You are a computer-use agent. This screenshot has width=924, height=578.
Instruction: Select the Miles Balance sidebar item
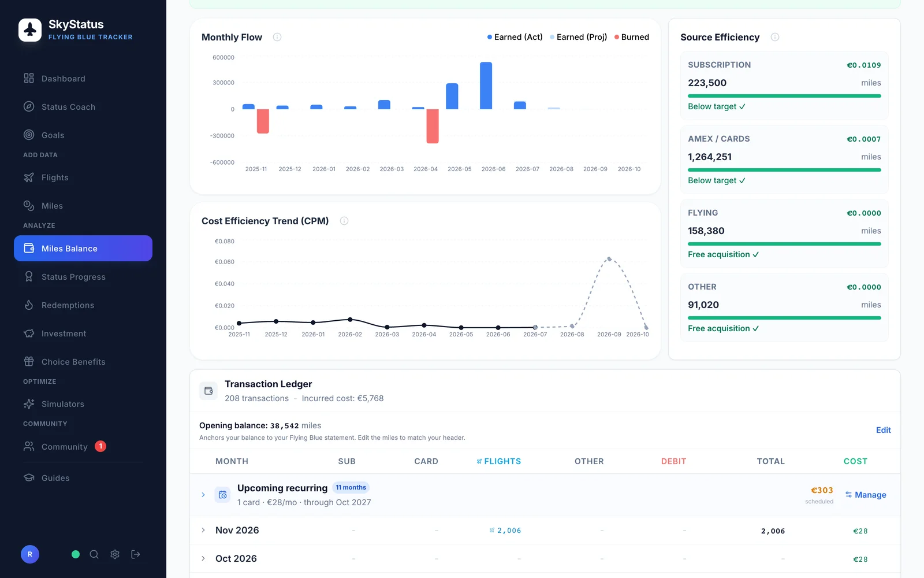tap(83, 249)
